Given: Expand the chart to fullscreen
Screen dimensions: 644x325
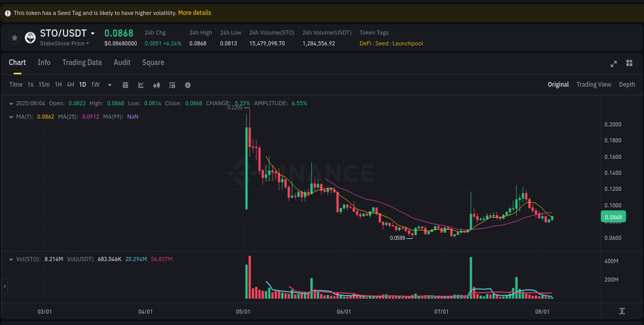Looking at the screenshot, I should [x=614, y=63].
